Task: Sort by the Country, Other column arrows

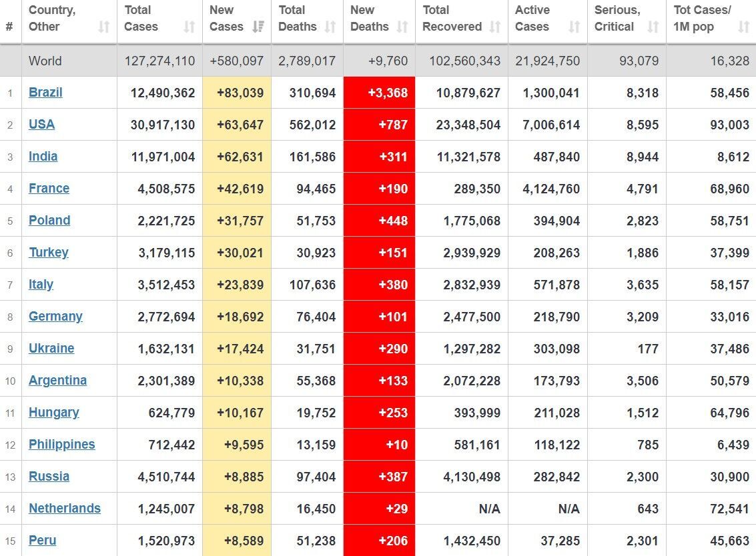Action: click(x=103, y=27)
